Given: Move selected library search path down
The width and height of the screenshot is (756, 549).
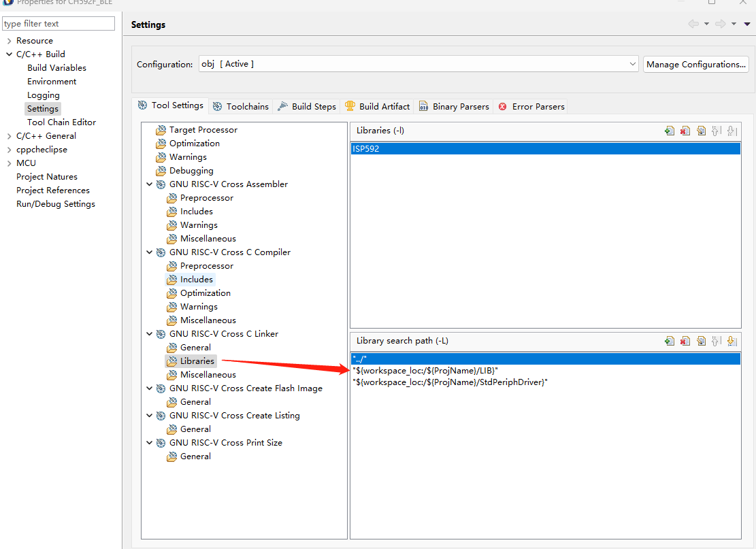Looking at the screenshot, I should click(x=732, y=341).
